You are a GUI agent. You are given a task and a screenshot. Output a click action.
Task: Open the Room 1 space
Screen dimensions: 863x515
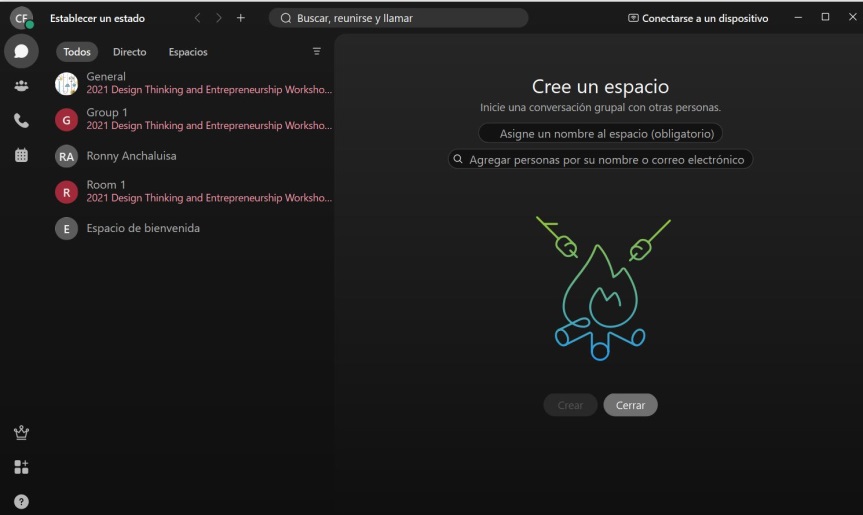click(193, 191)
